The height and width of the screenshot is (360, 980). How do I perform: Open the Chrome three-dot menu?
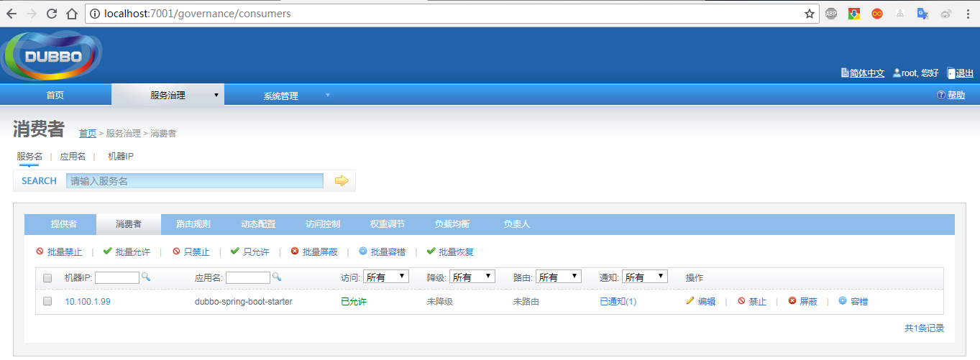click(x=968, y=14)
